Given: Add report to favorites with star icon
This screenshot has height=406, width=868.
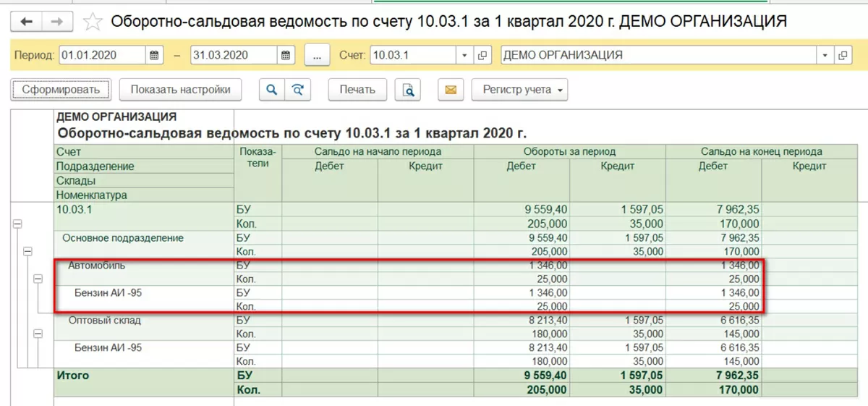Looking at the screenshot, I should pos(92,22).
